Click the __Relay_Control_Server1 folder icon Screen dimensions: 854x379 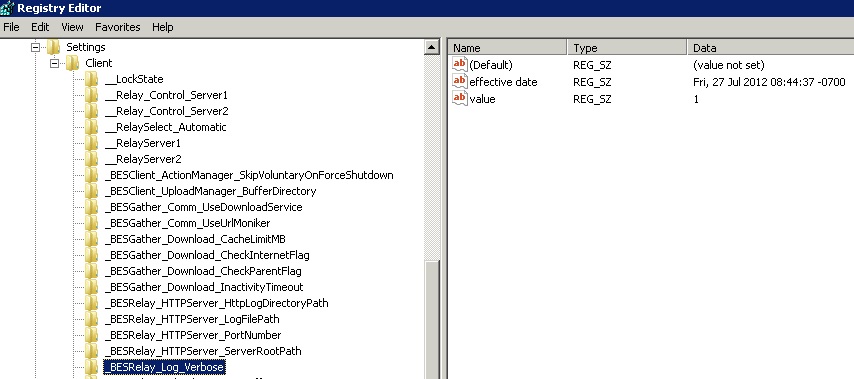[92, 95]
